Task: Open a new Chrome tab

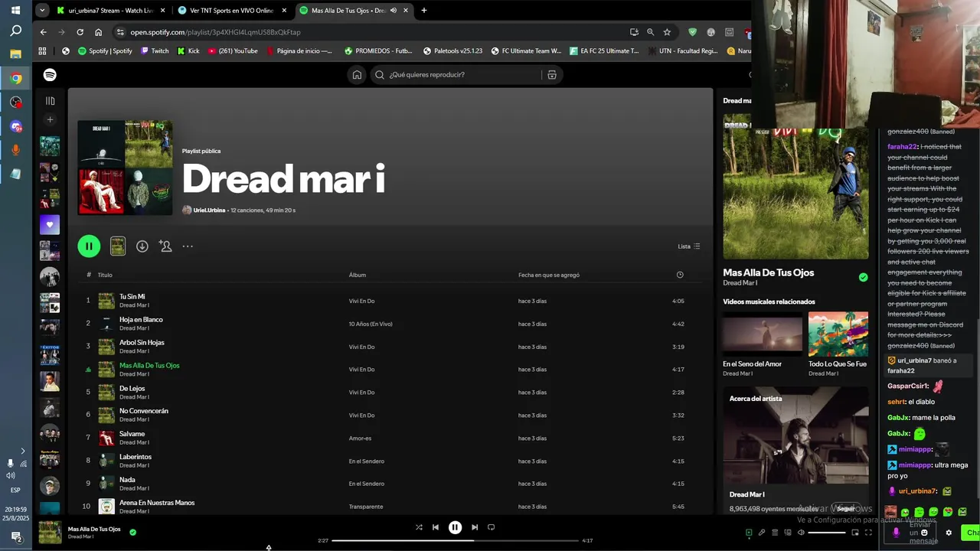Action: (424, 11)
